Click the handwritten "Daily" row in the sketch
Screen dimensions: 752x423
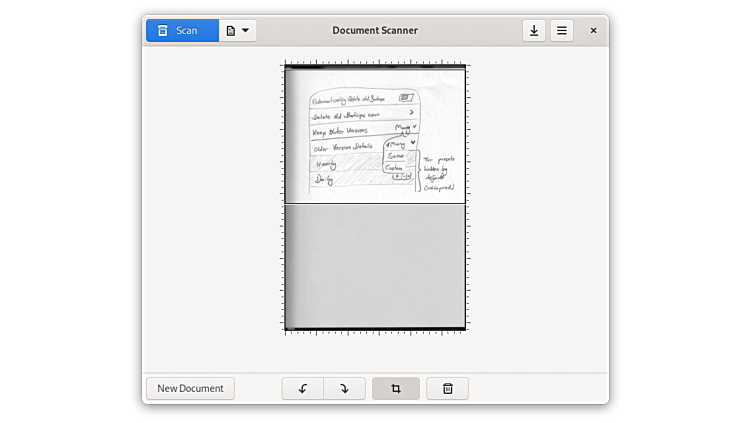coord(324,179)
